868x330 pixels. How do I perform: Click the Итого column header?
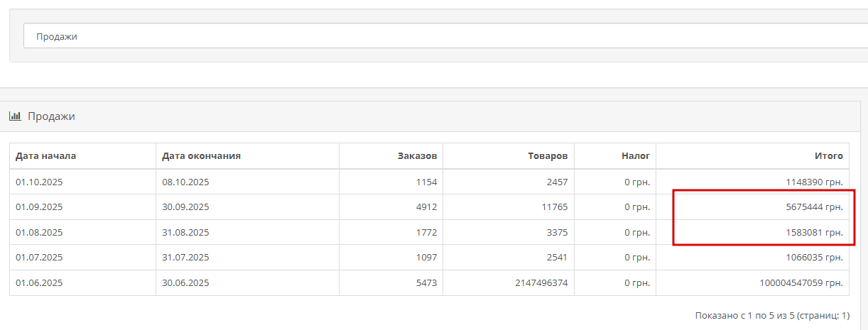829,156
